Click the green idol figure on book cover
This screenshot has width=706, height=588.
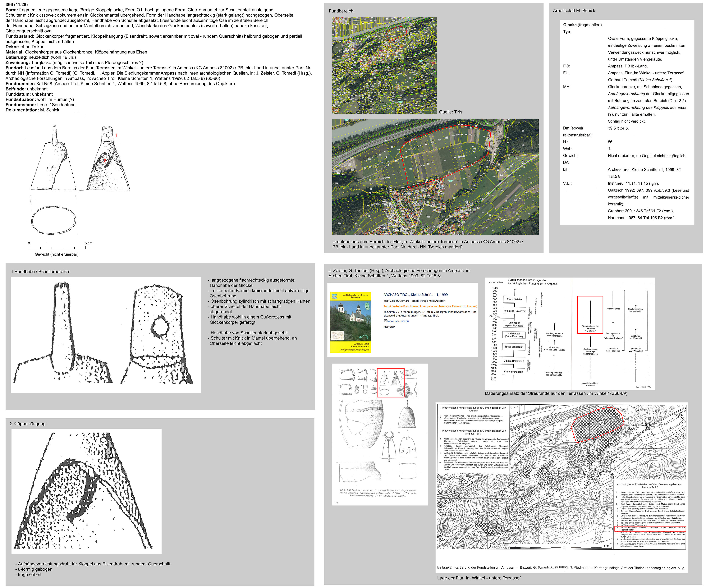pos(367,306)
